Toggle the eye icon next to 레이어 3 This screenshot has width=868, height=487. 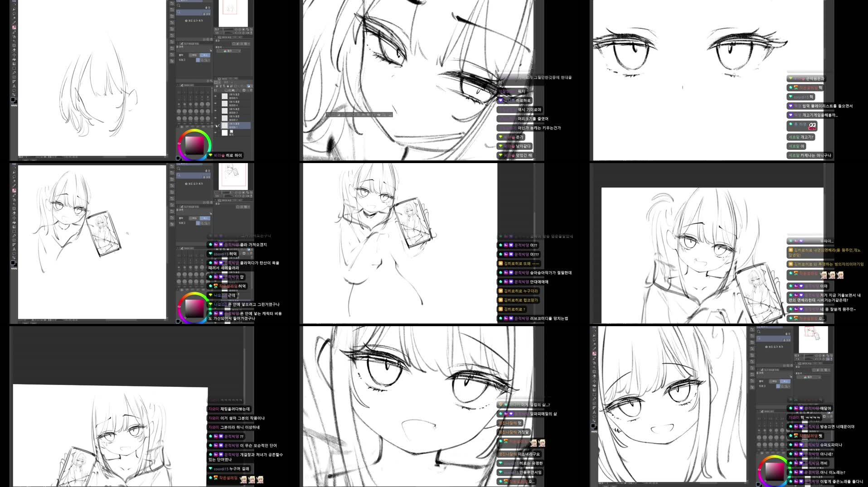[215, 111]
